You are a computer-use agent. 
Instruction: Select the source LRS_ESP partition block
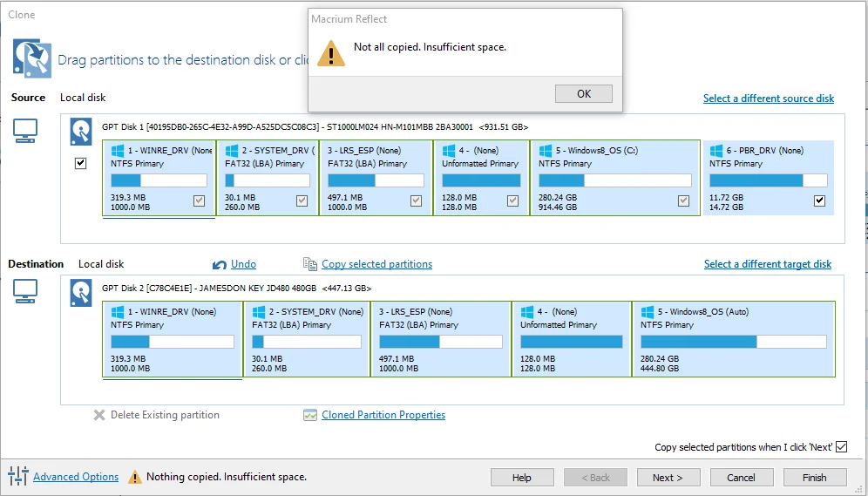click(376, 178)
